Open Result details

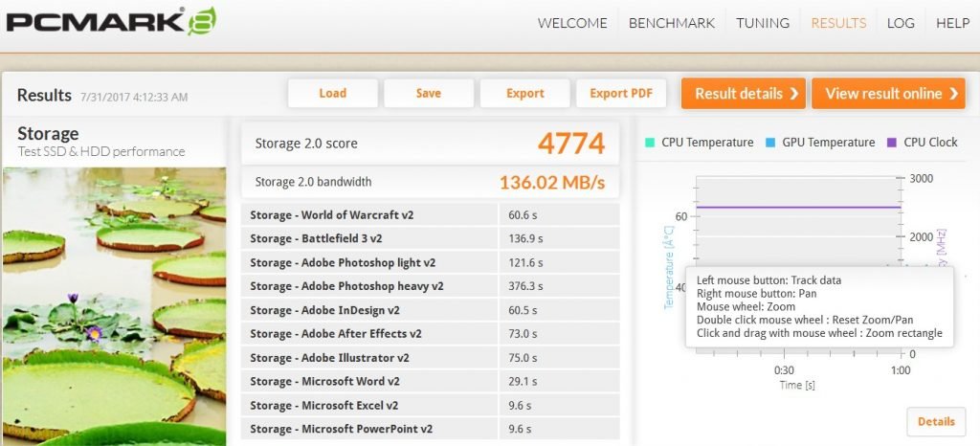pyautogui.click(x=744, y=93)
